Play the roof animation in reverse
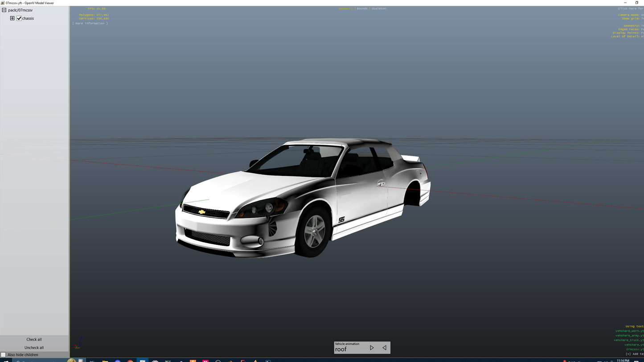This screenshot has width=644, height=362. pos(384,348)
